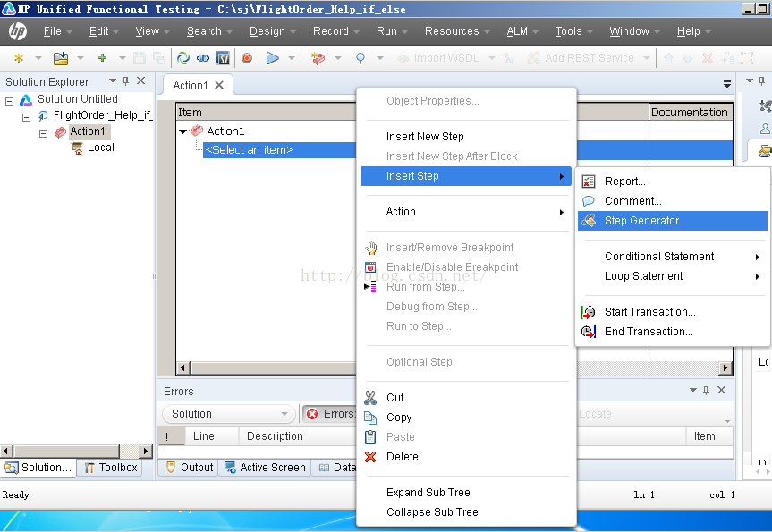This screenshot has width=772, height=532.
Task: Click keyword view horizontal scrollbar left arrow
Action: (183, 367)
